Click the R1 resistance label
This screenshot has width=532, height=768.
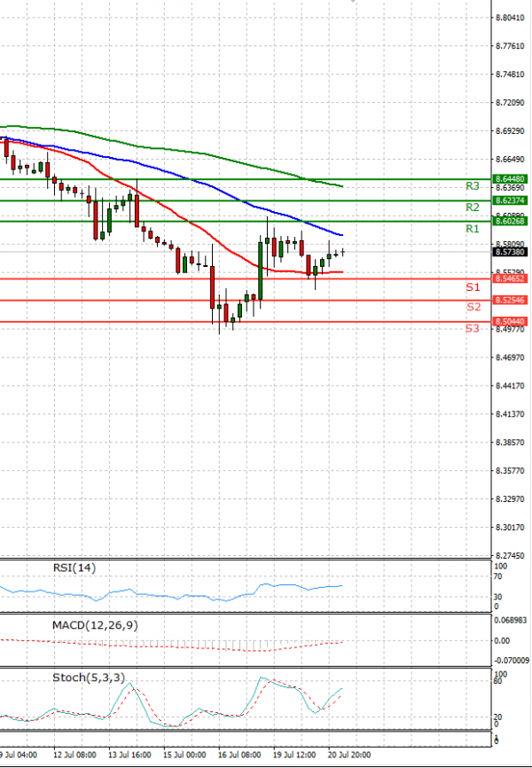pyautogui.click(x=473, y=229)
